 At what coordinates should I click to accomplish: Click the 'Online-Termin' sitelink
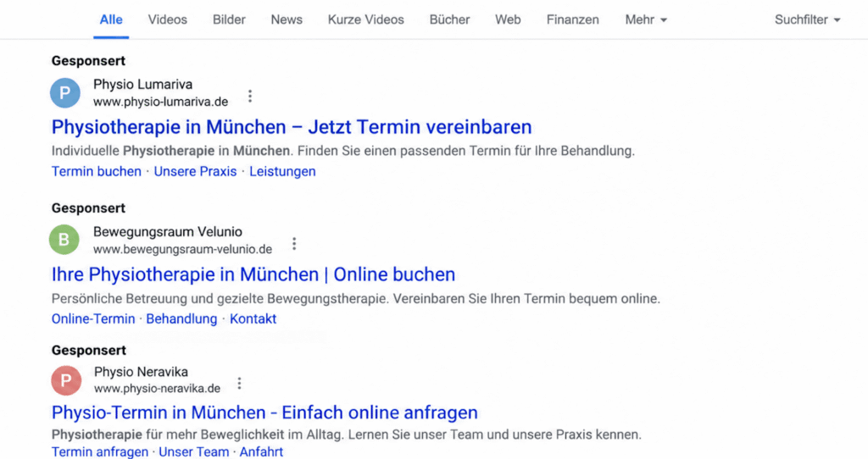click(x=93, y=318)
